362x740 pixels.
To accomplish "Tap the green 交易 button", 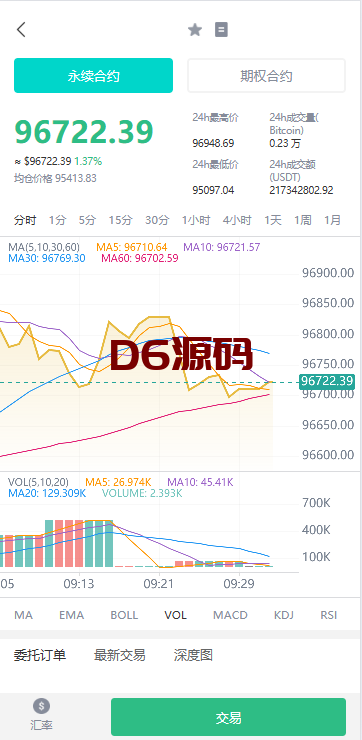I will click(x=228, y=717).
